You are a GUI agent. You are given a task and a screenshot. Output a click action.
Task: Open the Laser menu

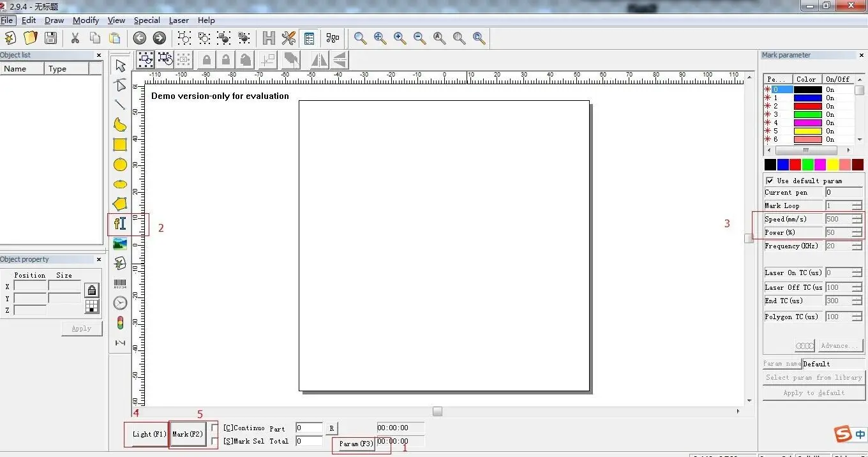tap(179, 20)
